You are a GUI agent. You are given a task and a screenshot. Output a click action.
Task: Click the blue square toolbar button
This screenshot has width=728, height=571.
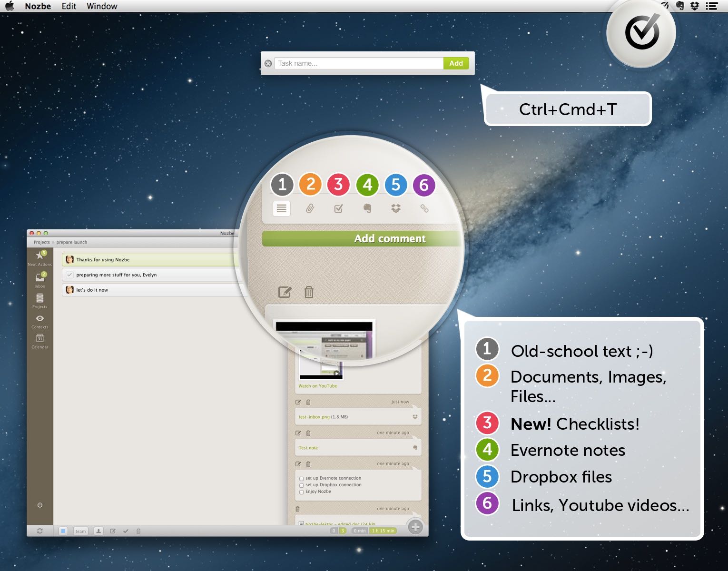pos(63,531)
